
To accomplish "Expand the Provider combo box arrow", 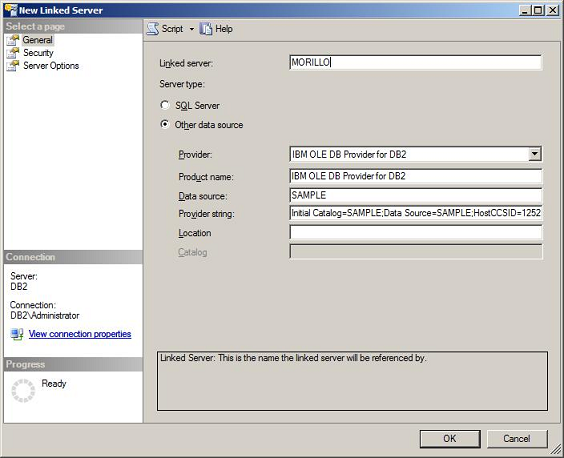I will point(535,154).
